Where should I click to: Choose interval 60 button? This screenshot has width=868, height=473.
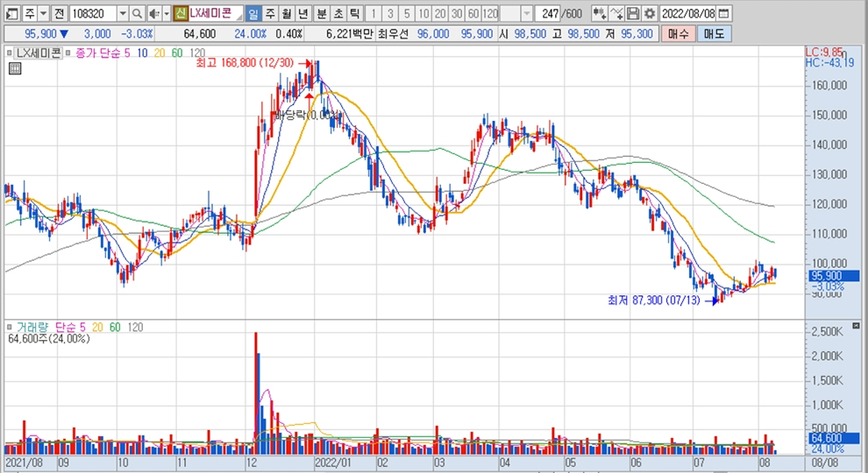click(x=473, y=13)
